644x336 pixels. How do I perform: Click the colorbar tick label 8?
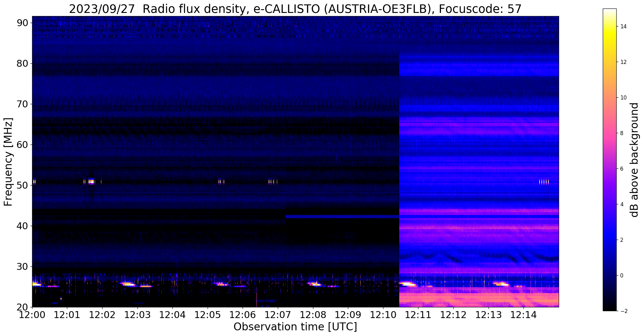621,133
